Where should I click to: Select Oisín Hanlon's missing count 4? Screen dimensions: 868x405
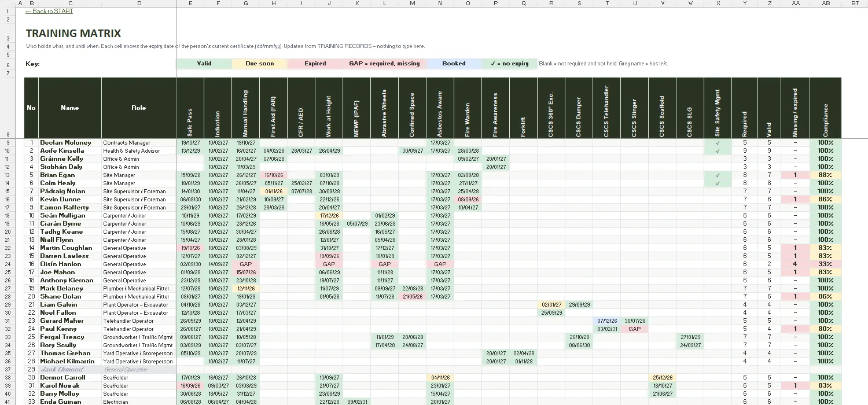(x=795, y=264)
